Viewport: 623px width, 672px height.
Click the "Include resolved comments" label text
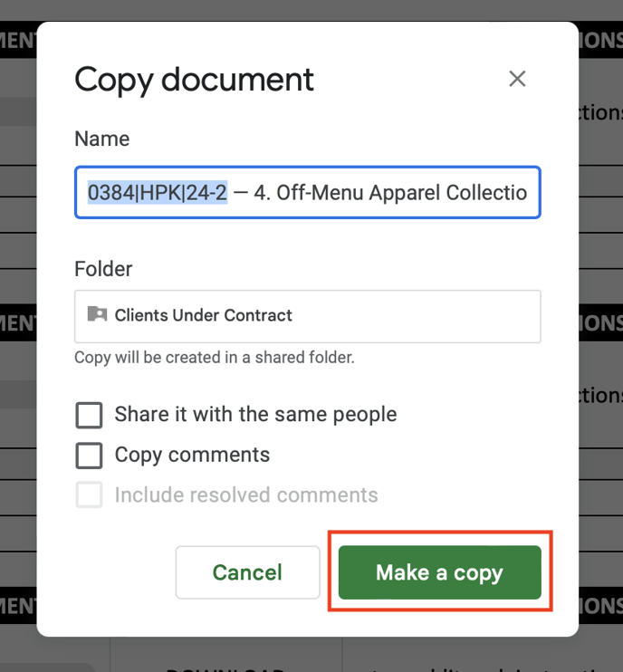pos(245,494)
